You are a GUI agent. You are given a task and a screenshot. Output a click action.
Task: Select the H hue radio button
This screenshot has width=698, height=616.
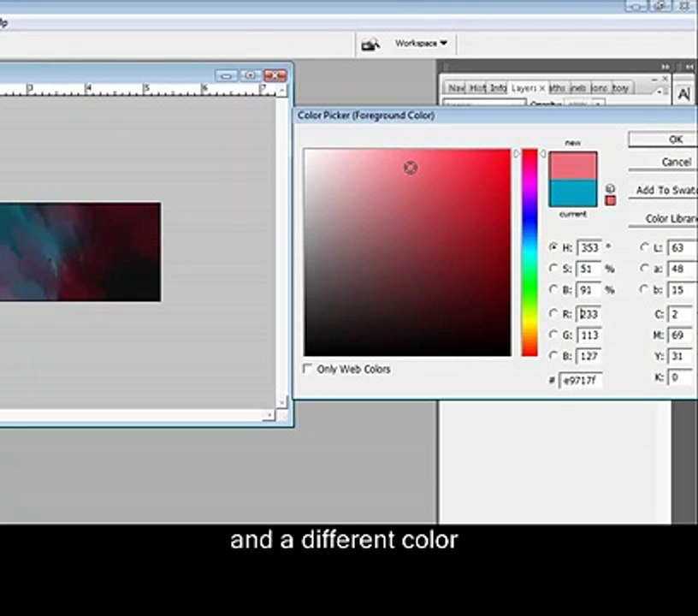(553, 246)
